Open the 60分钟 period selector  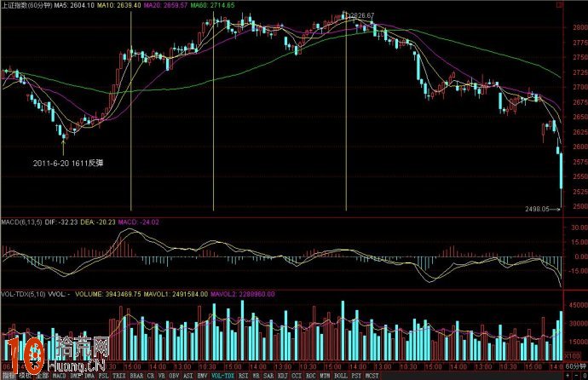tap(576, 367)
